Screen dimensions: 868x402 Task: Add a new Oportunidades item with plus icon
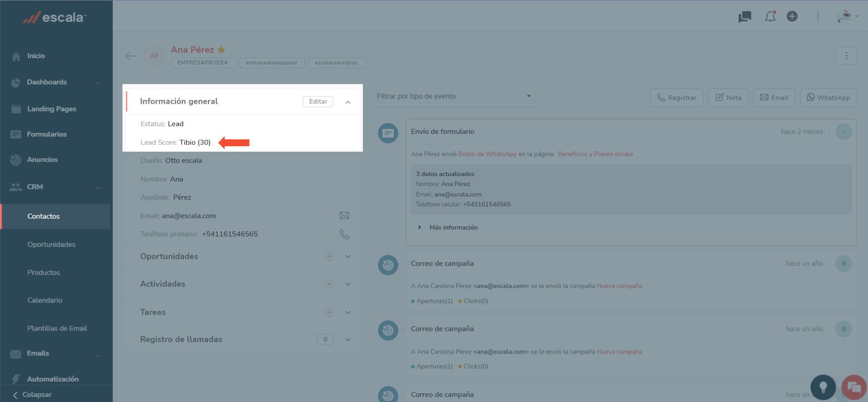point(329,257)
